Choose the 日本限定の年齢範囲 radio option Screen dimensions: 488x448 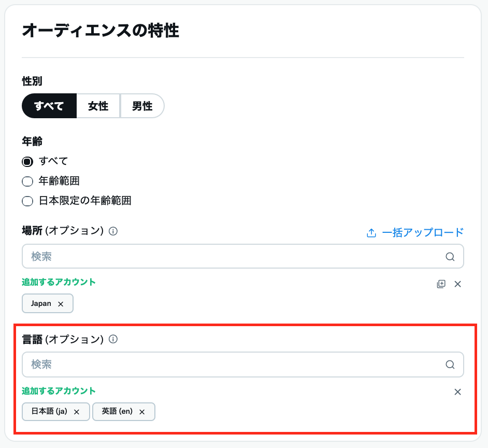[x=27, y=201]
